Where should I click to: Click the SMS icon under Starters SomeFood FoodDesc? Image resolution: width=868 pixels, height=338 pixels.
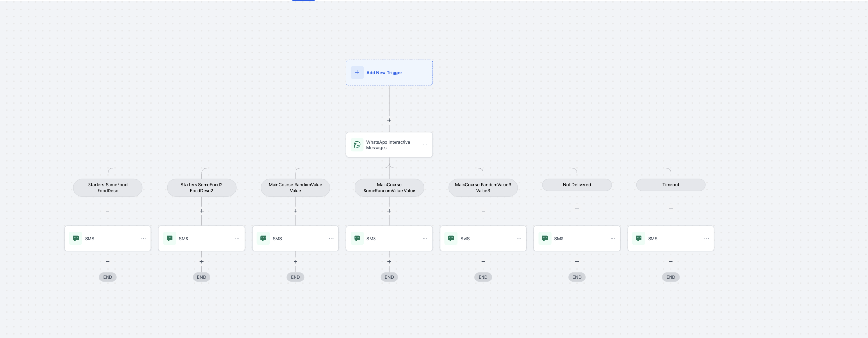click(x=76, y=239)
